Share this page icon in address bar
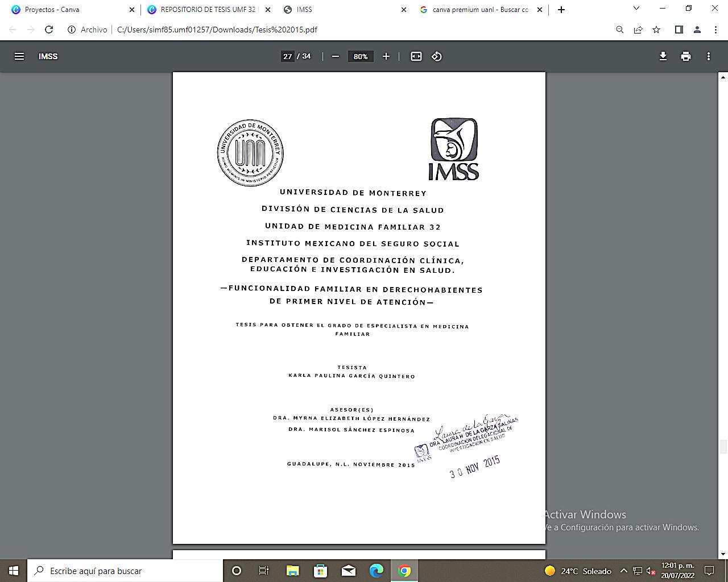Viewport: 728px width, 582px height. tap(638, 30)
